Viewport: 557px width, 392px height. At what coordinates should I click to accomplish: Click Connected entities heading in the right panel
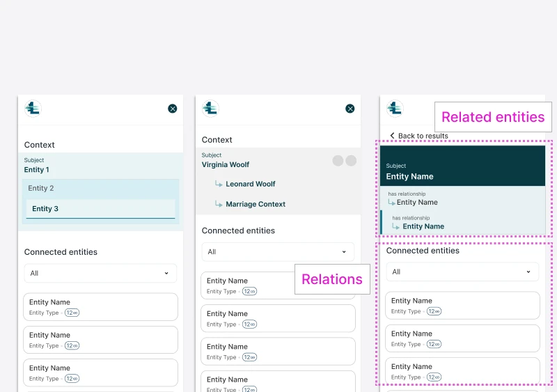[x=423, y=251]
